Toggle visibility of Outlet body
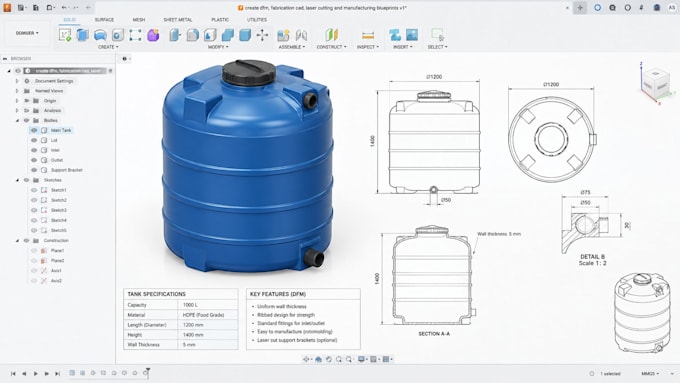 34,160
